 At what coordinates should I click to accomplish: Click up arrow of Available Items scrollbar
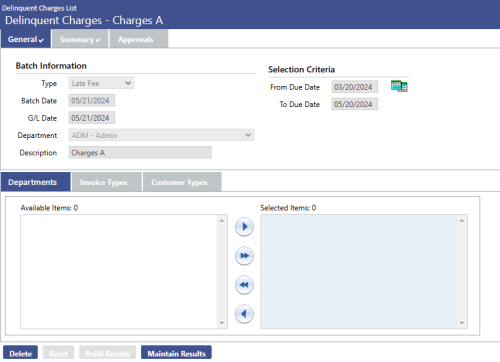[222, 220]
